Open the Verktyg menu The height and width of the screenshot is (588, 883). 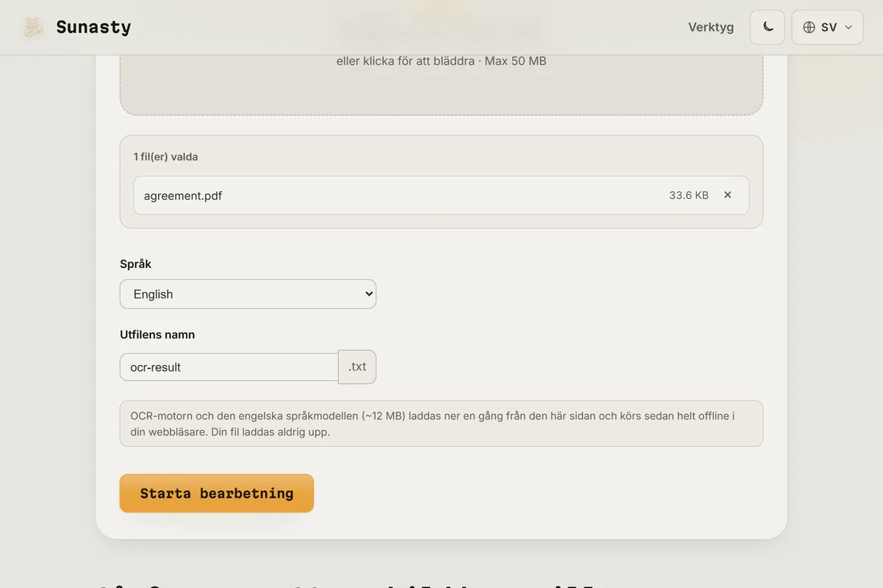[x=710, y=27]
